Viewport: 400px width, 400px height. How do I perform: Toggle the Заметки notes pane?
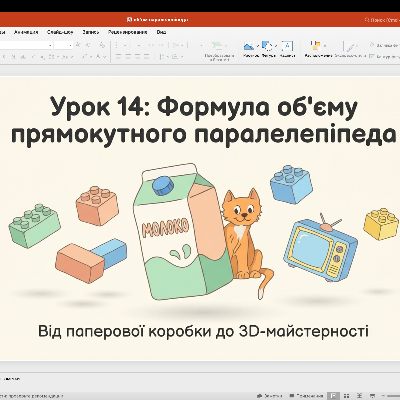tap(269, 396)
